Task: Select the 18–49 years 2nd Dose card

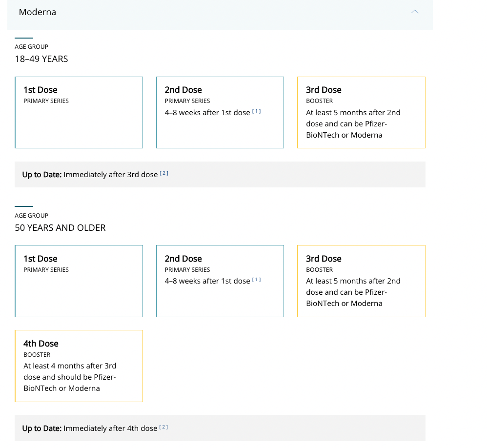Action: pyautogui.click(x=220, y=112)
